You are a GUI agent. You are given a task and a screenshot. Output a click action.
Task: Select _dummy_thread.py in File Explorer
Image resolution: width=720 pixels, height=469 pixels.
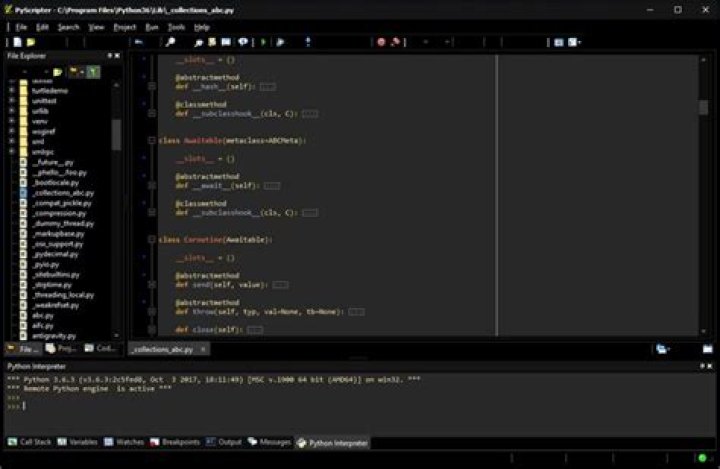[x=63, y=224]
